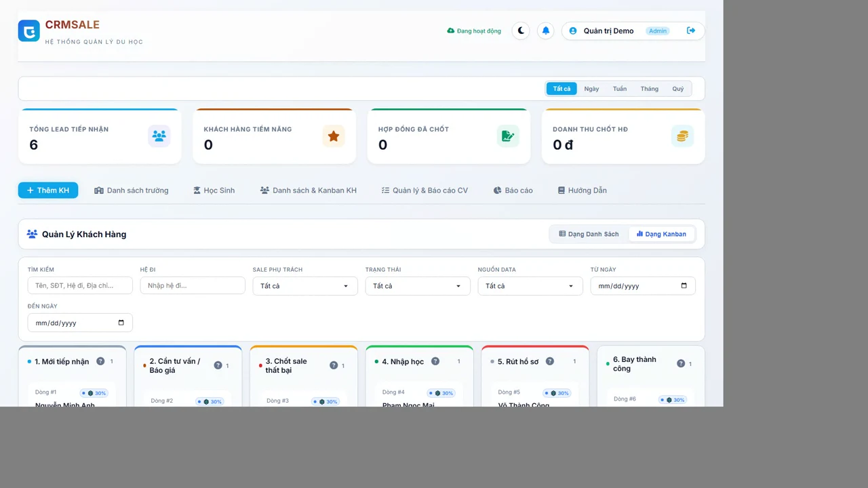Screen dimensions: 868x488
Task: Click the contract icon on Hợp đồng đã chốt card
Action: point(508,136)
